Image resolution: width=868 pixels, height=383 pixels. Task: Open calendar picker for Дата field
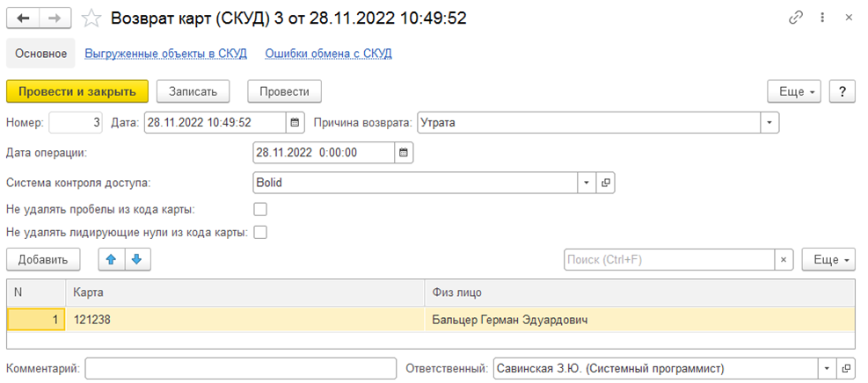(295, 123)
